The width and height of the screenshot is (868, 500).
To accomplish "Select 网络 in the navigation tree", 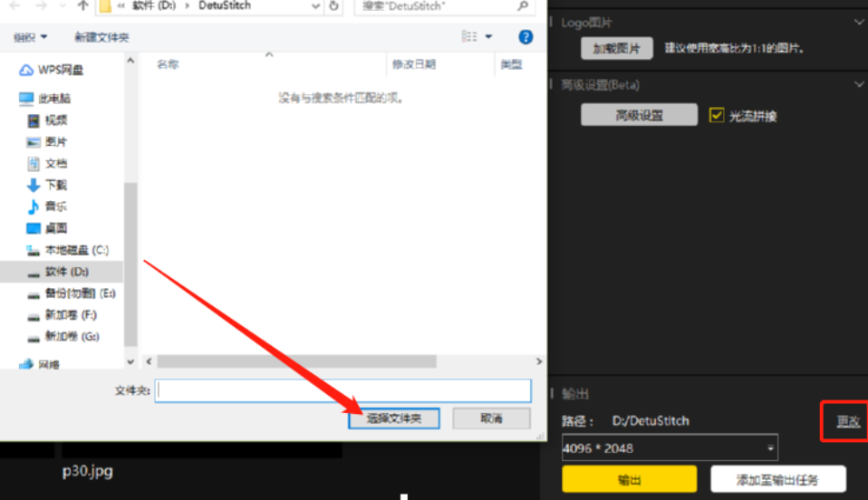I will click(40, 364).
